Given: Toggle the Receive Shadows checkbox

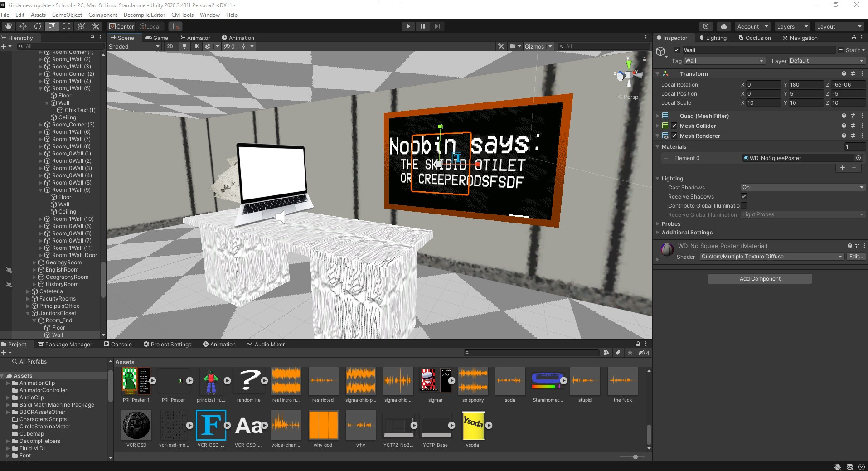Looking at the screenshot, I should tap(744, 196).
